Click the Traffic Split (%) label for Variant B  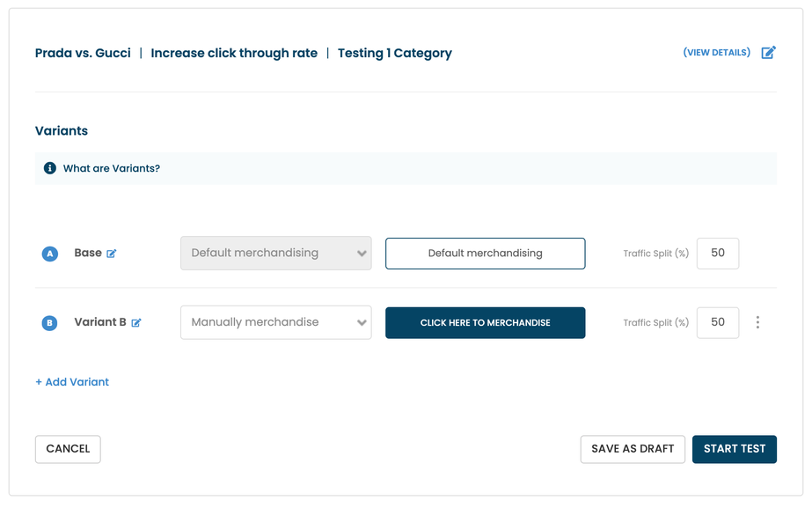tap(656, 322)
